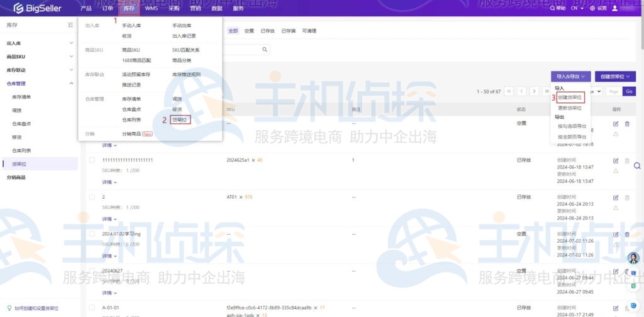Open the 库存 top menu
The width and height of the screenshot is (644, 317).
coord(129,8)
